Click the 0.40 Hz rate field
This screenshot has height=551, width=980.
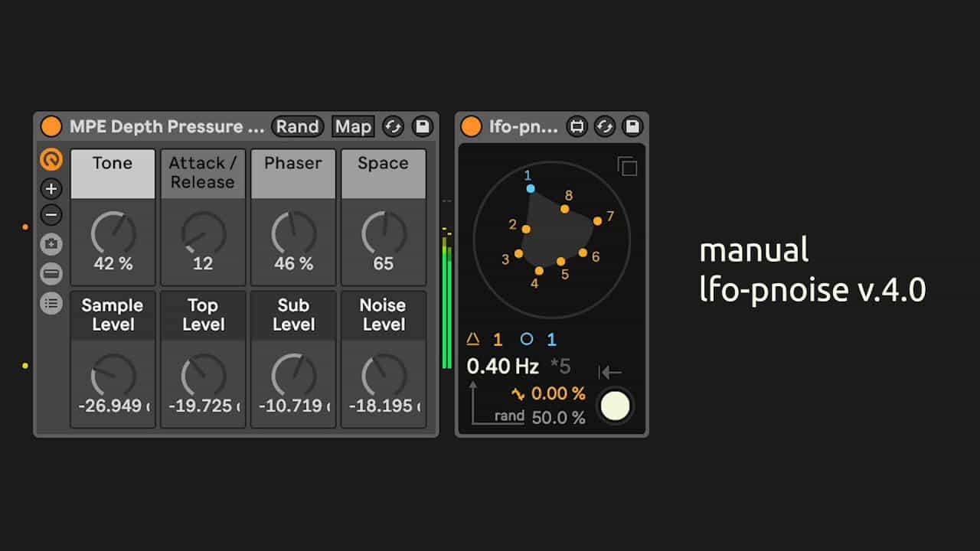coord(502,367)
